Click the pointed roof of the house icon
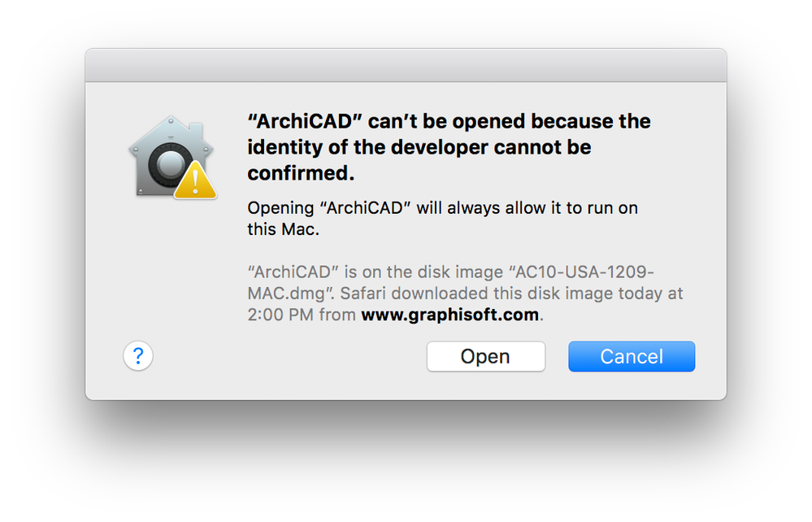The width and height of the screenshot is (812, 522). 171,124
